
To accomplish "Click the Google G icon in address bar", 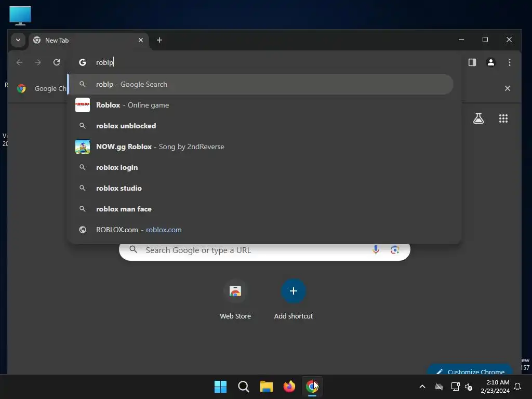I will click(x=82, y=62).
